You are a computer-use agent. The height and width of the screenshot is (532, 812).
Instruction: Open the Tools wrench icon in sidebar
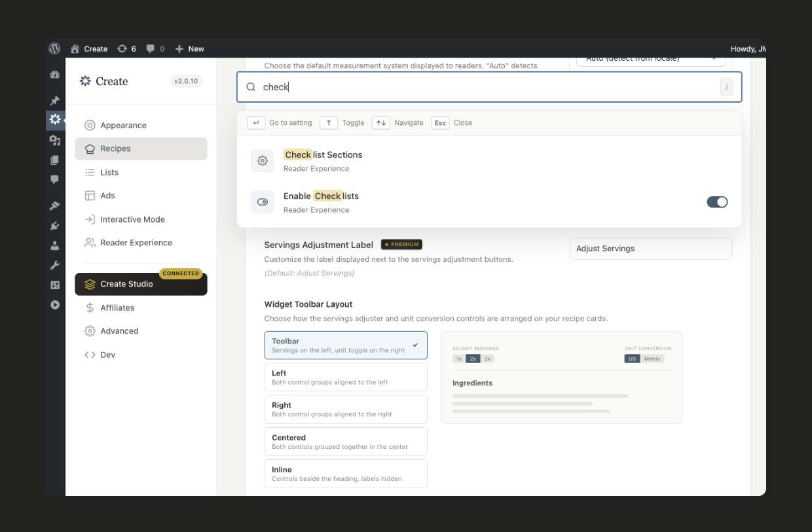[x=56, y=263]
